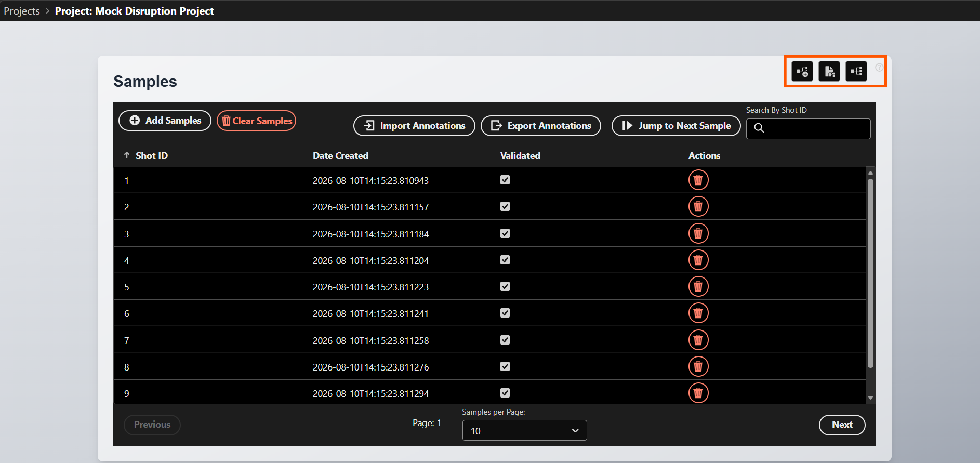The image size is (980, 463).
Task: Navigate to Projects breadcrumb link
Action: coord(22,11)
